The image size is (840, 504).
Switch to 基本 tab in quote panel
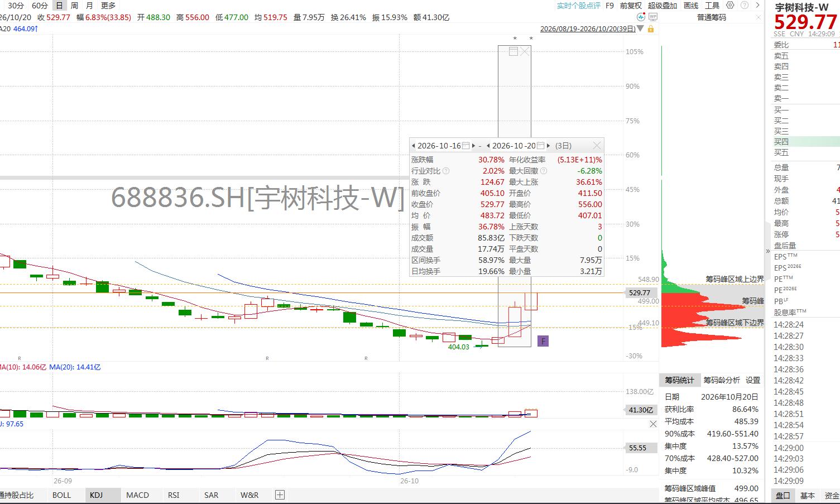point(807,495)
